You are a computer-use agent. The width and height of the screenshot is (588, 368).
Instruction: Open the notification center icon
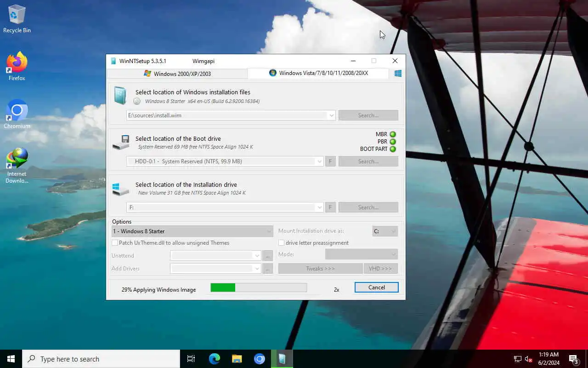click(573, 359)
